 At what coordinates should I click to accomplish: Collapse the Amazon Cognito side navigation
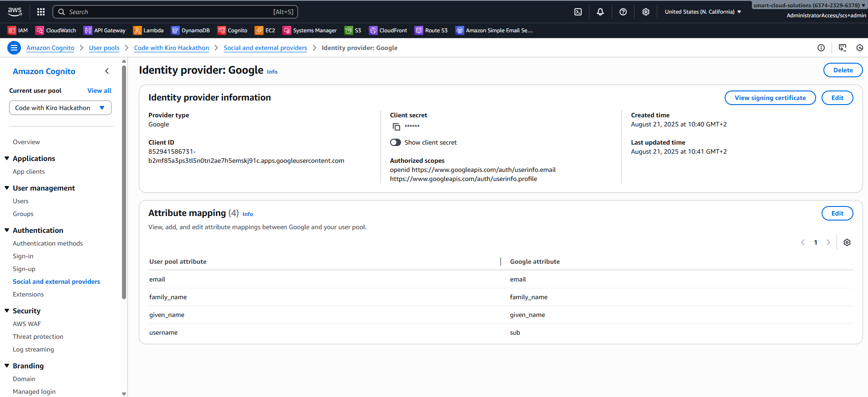click(x=107, y=71)
